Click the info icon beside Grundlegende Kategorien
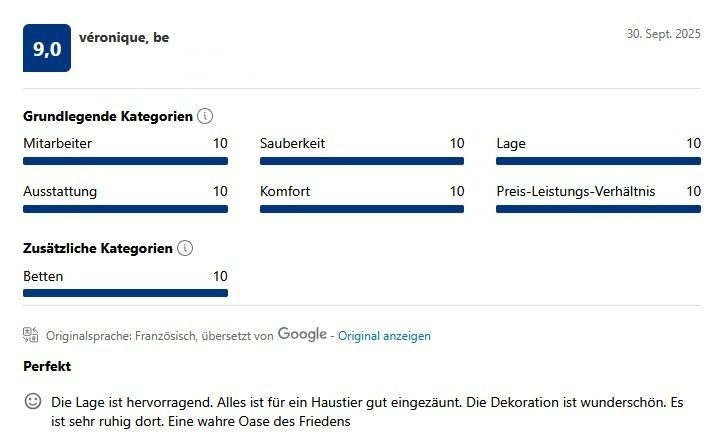This screenshot has height=439, width=721. (x=205, y=117)
